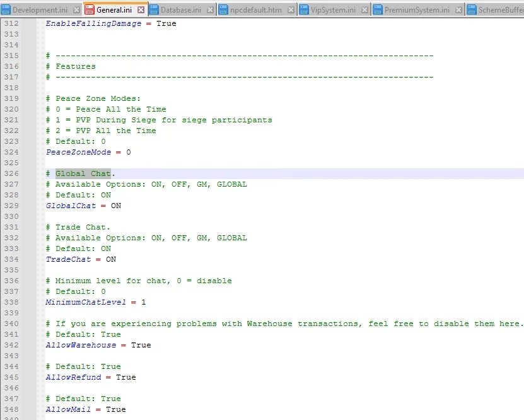Close the PremiumSystem.ini tab

tap(459, 10)
